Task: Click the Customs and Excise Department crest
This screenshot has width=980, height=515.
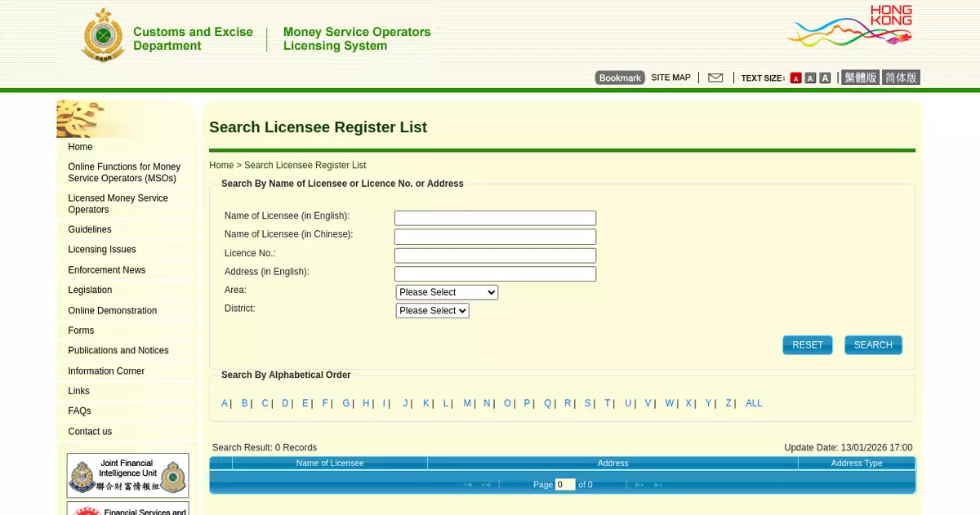Action: (102, 36)
